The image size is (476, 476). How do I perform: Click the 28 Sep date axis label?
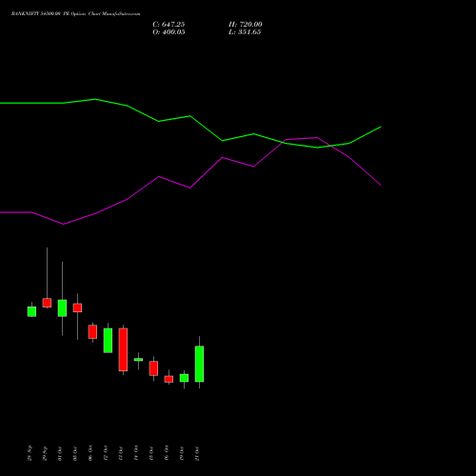pos(30,453)
